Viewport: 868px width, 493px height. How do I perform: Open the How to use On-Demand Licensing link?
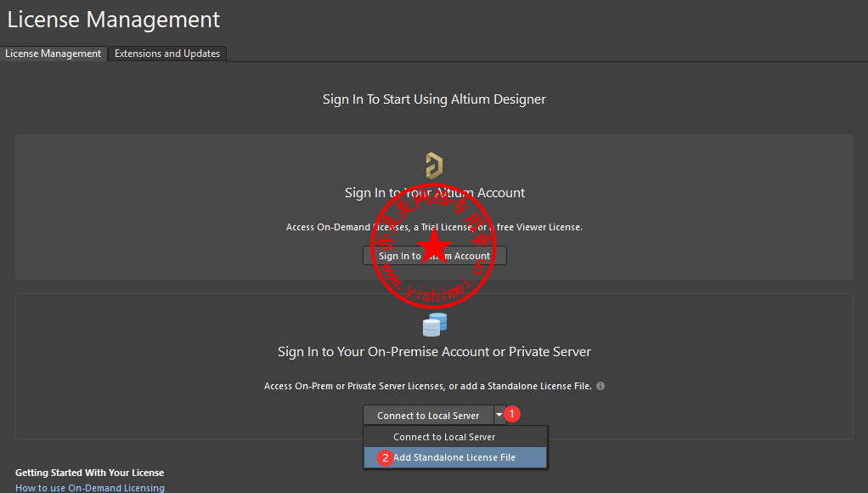point(90,488)
